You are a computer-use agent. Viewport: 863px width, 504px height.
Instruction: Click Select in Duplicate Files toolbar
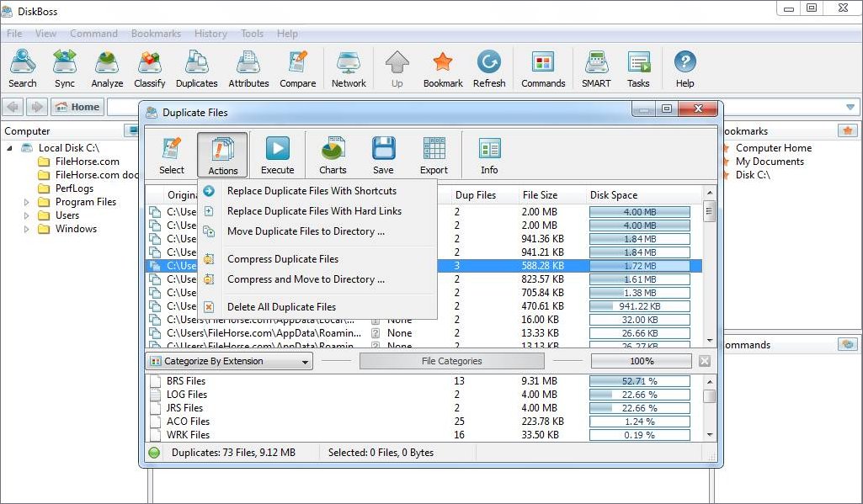coord(171,156)
